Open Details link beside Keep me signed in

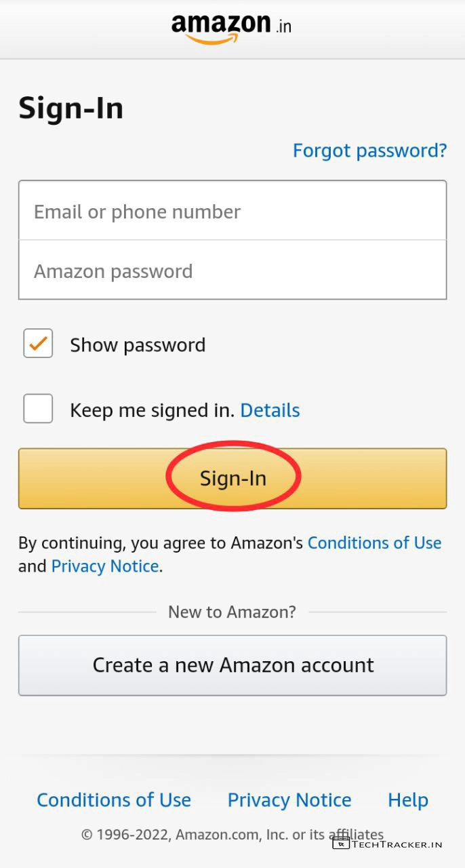pos(270,410)
